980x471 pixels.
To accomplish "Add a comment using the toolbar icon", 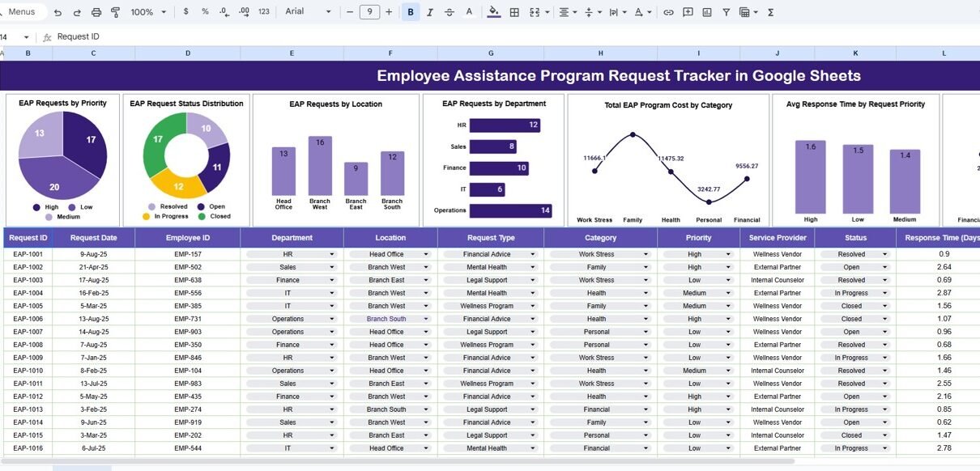I will click(688, 12).
